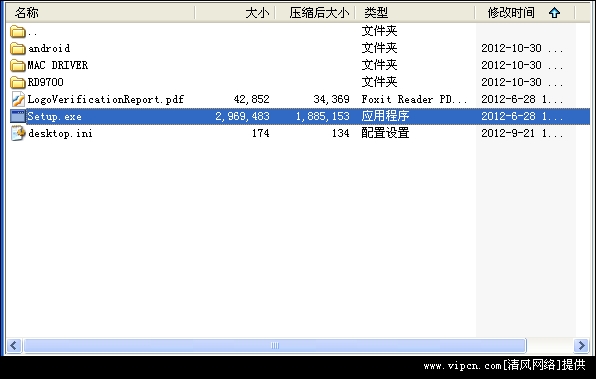
Task: Click the horizontal scrollbar thumb
Action: click(x=275, y=346)
